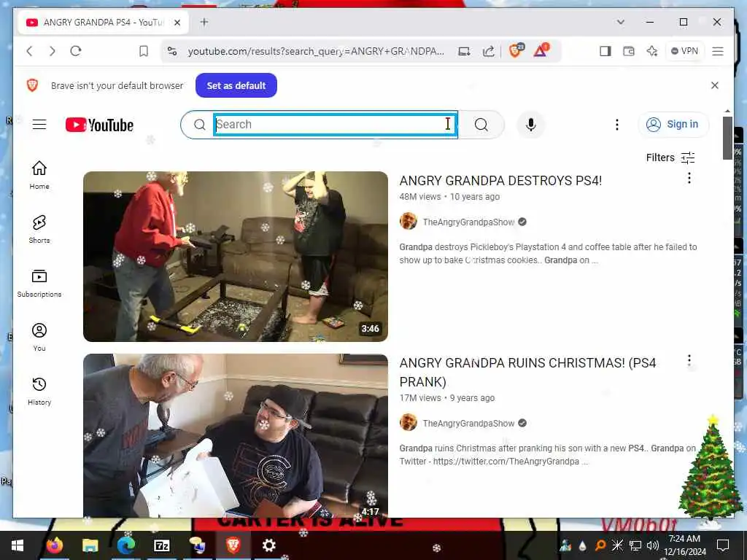Select the ANGRY GRANDPA PS4 YouTube tab
747x560 pixels.
click(x=103, y=23)
